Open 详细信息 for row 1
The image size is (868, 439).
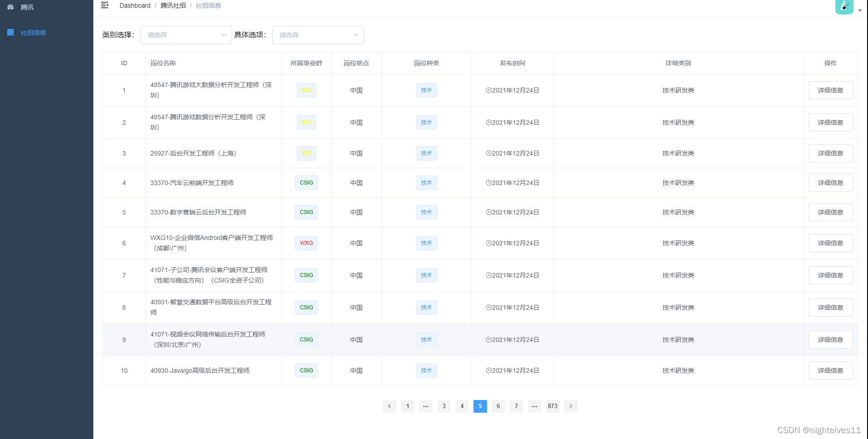830,90
